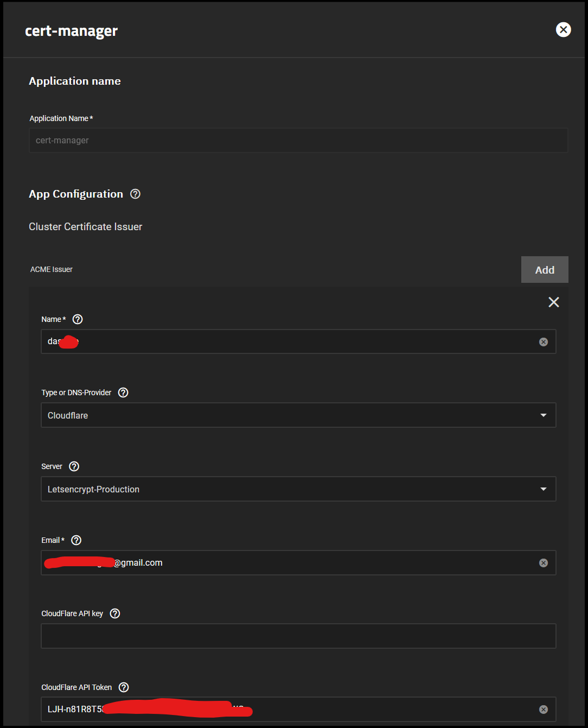View help for Type or DNS-Provider

click(x=123, y=392)
